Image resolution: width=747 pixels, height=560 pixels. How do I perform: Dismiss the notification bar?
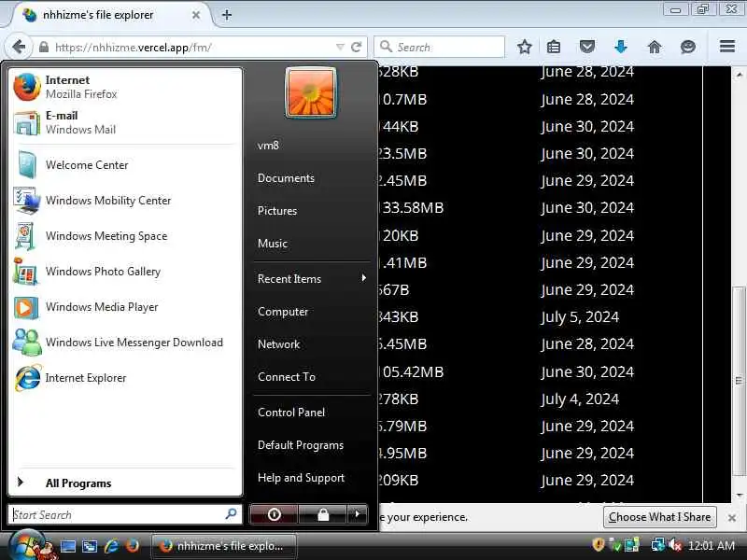(x=732, y=517)
